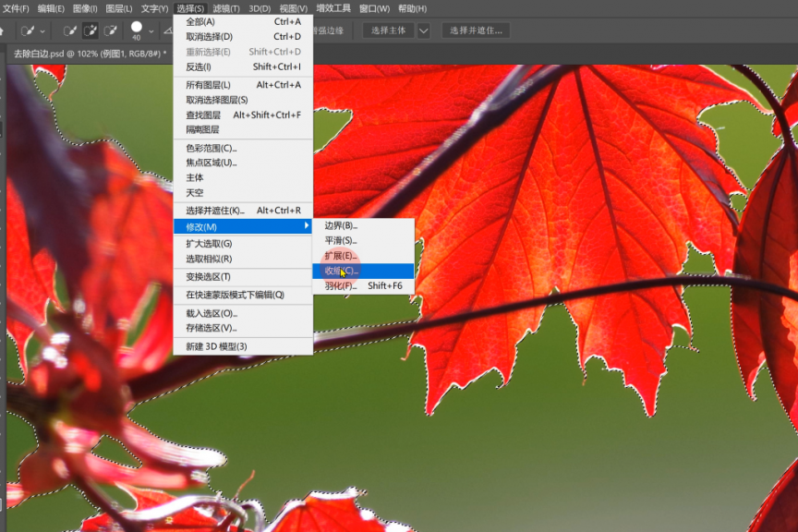Image resolution: width=798 pixels, height=532 pixels.
Task: Toggle the 增强边缘 option
Action: tap(328, 30)
